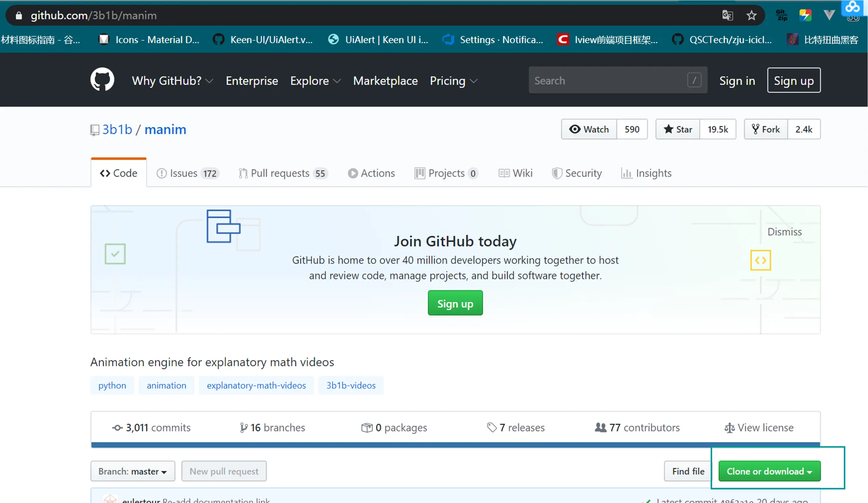Image resolution: width=868 pixels, height=503 pixels.
Task: Expand the Why GitHub? menu
Action: point(172,81)
